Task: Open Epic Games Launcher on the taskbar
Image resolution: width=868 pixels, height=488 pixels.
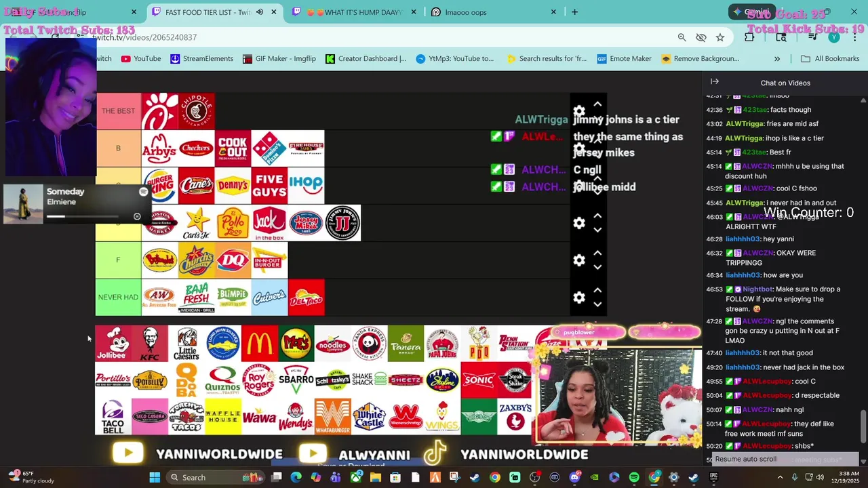Action: 713,477
